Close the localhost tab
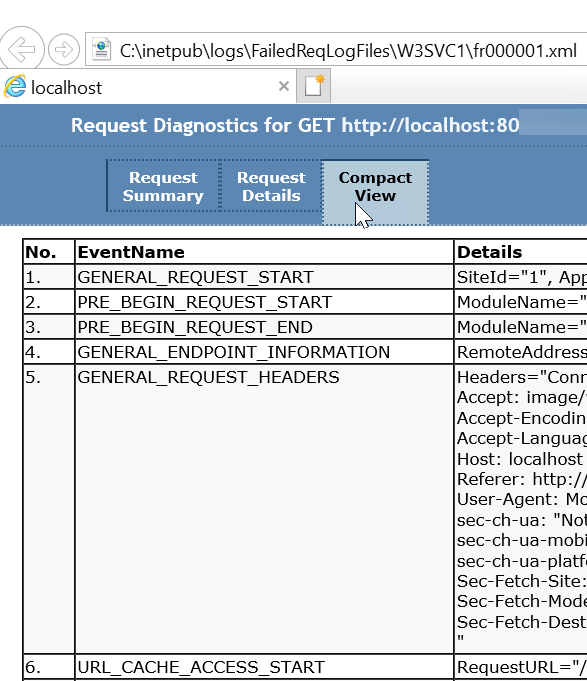Image resolution: width=587 pixels, height=681 pixels. pos(284,86)
